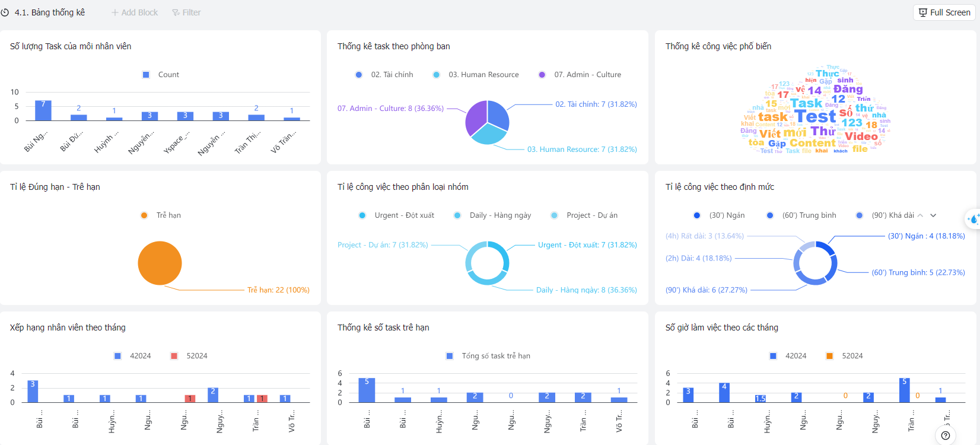Click title Xếp hạng nhân viên theo tháng
Screen dimensions: 980x445
tap(68, 328)
